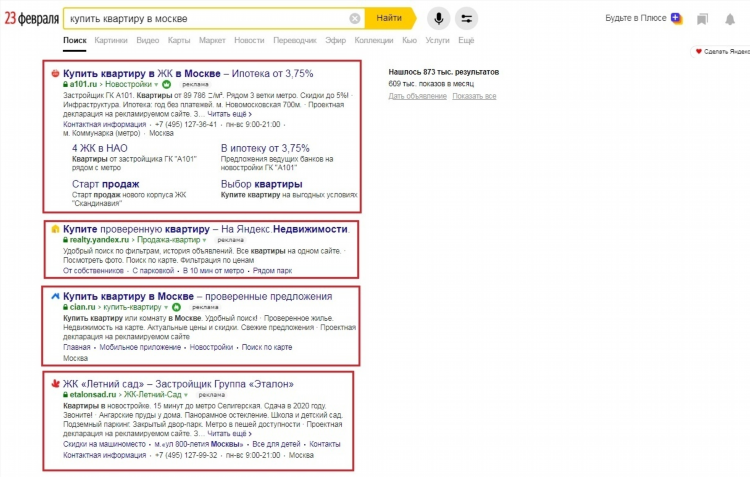Expand a101 ad text with Читать ещё
Screen dimensions: 750x477
(x=230, y=114)
